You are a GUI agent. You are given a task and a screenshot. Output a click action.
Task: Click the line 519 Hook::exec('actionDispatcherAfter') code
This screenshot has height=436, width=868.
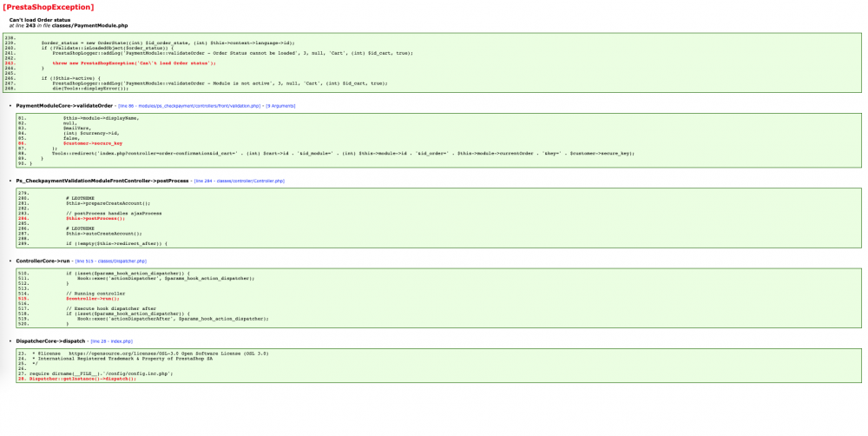[173, 319]
